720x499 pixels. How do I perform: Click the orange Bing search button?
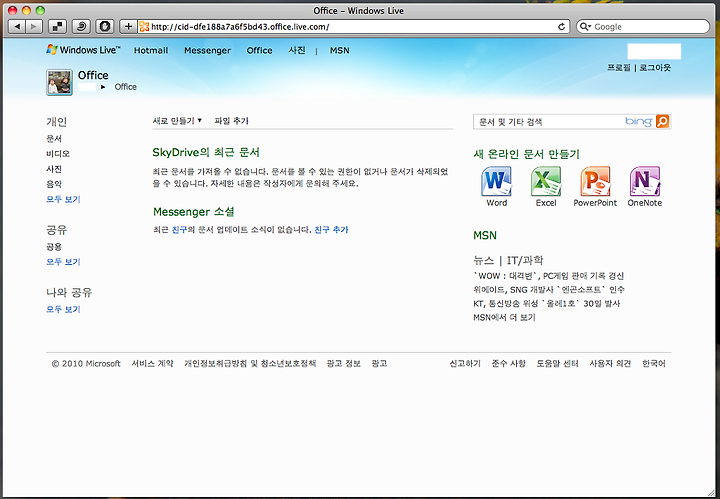(663, 121)
